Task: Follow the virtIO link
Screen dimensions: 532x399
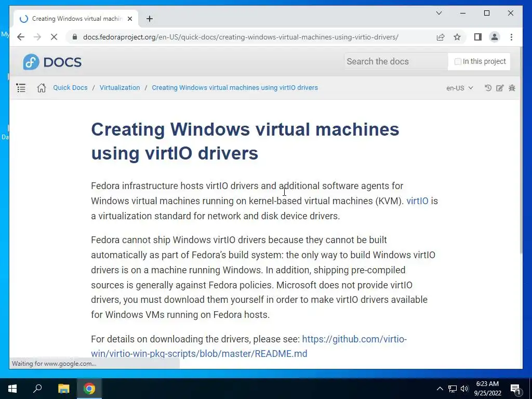Action: point(417,201)
